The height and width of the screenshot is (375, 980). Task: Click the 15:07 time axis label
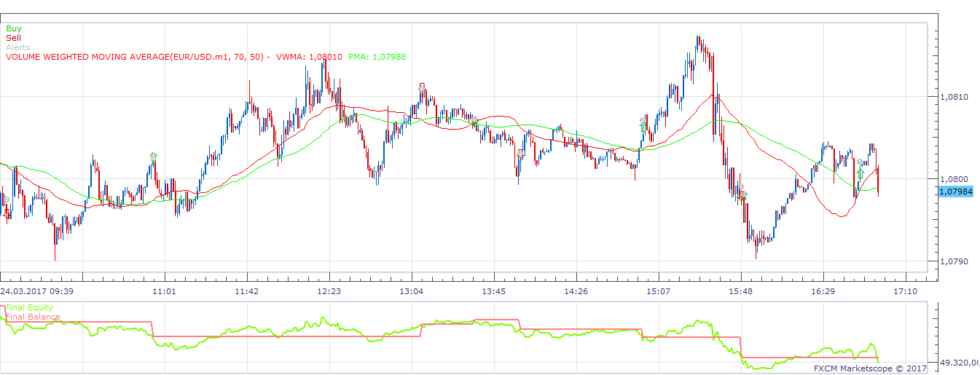click(x=659, y=291)
